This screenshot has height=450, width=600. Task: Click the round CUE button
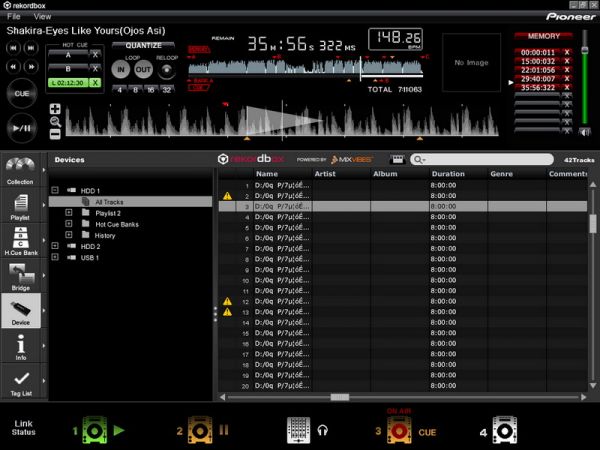(x=22, y=93)
